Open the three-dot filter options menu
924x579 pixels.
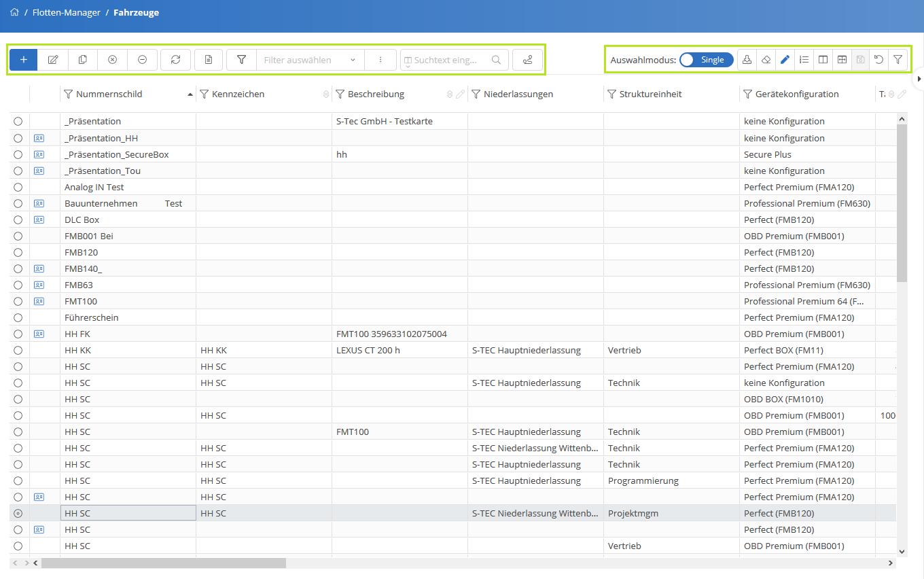380,60
